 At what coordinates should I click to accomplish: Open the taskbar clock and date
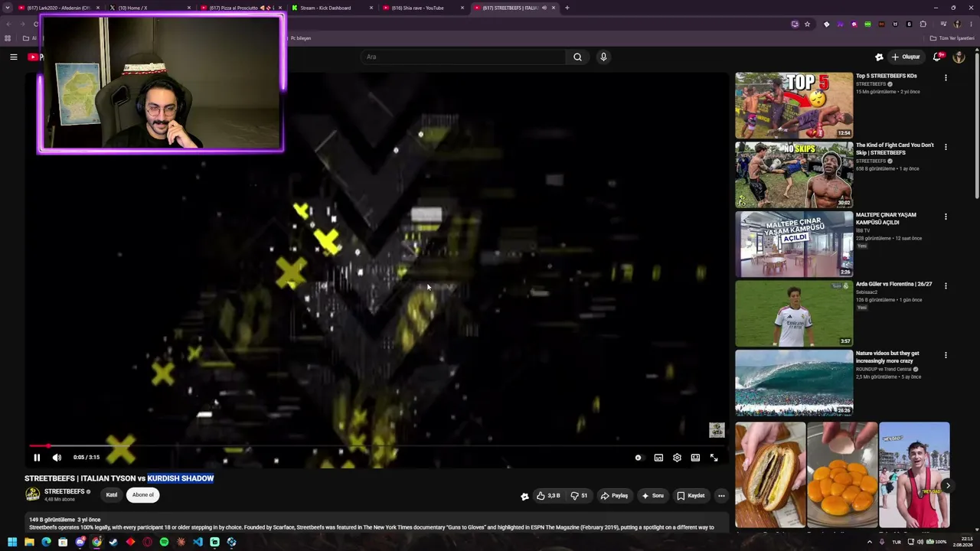click(963, 542)
